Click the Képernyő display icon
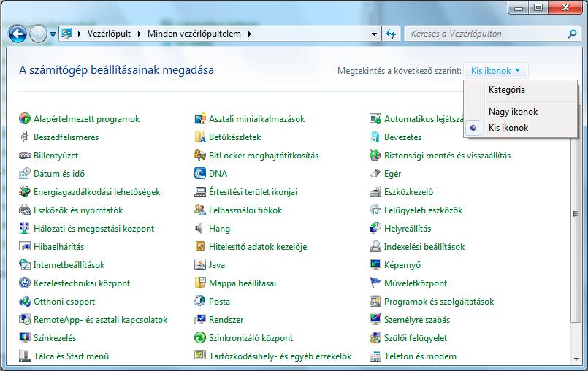 point(375,265)
